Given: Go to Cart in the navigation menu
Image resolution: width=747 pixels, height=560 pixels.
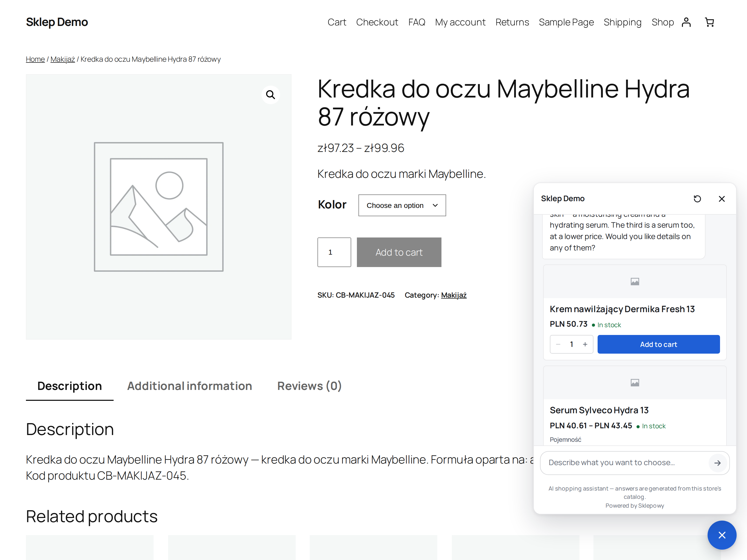Looking at the screenshot, I should (x=337, y=22).
